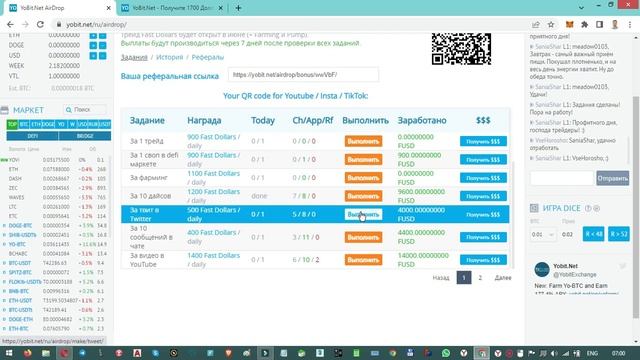Click the referral link input field
Viewport: 640px width, 360px height.
coord(303,75)
